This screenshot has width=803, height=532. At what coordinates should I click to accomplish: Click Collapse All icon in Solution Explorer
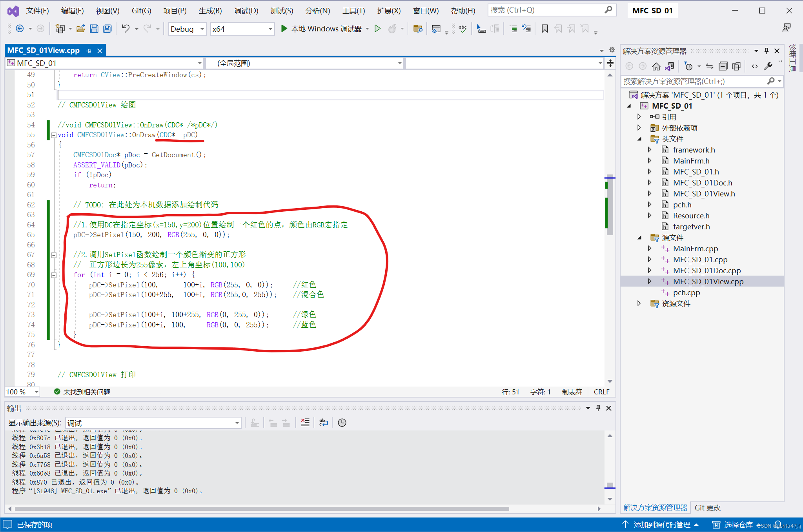(723, 66)
